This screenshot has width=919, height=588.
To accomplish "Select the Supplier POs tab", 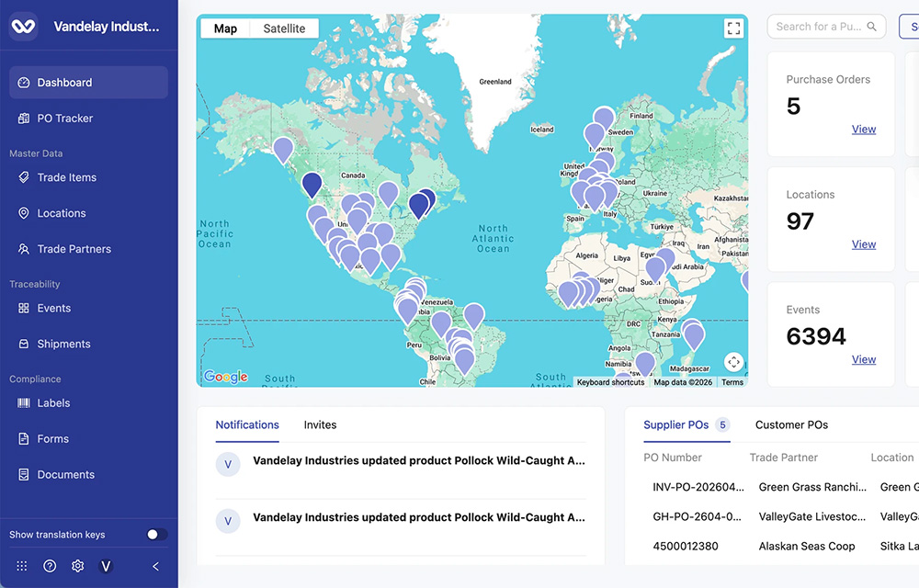I will [686, 425].
